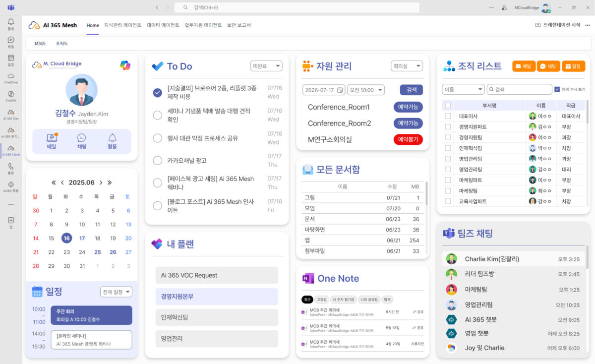Open OneDrive from the Teams sidebar
The image size is (595, 364).
[11, 78]
